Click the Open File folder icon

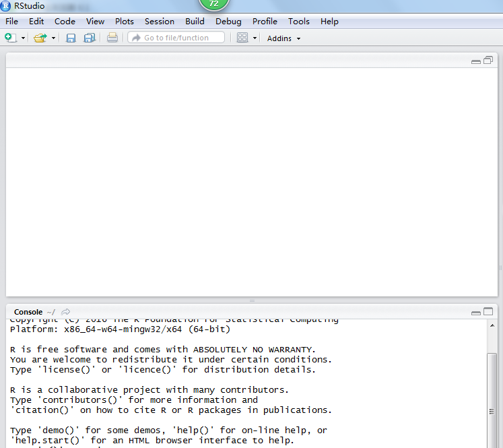40,38
